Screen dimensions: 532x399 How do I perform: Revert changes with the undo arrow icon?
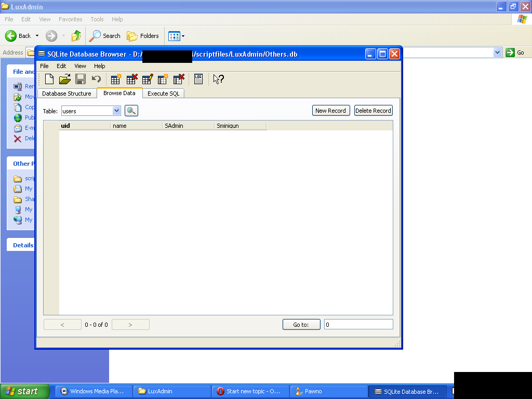pyautogui.click(x=96, y=79)
